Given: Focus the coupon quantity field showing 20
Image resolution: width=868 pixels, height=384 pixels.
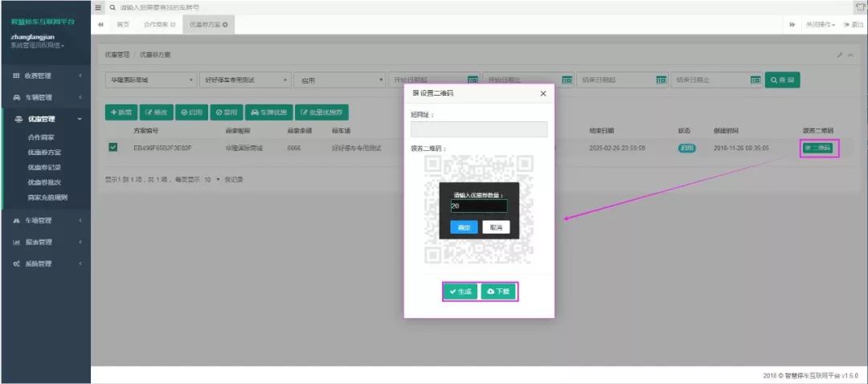Looking at the screenshot, I should click(x=479, y=206).
